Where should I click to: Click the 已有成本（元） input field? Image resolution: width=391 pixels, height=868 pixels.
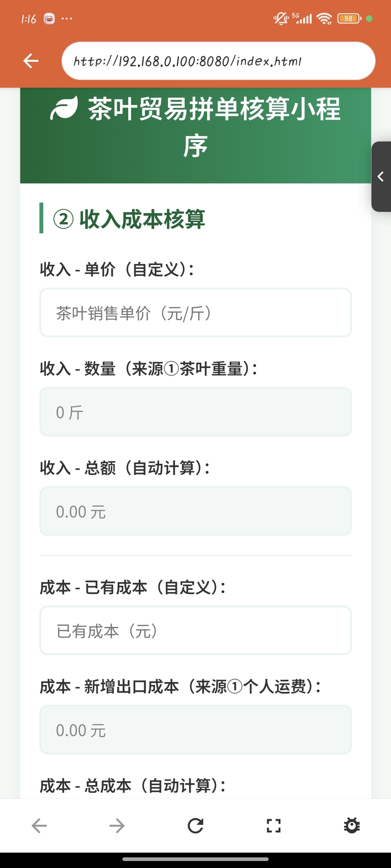(x=195, y=630)
